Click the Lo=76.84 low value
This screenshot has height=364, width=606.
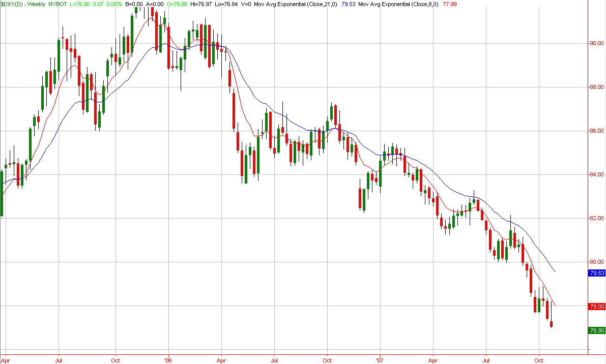click(x=226, y=4)
